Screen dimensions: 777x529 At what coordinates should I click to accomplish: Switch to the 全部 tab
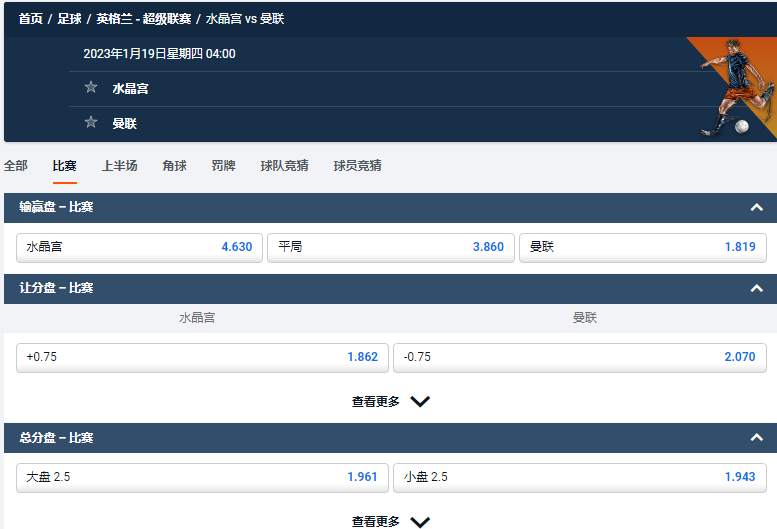(16, 165)
